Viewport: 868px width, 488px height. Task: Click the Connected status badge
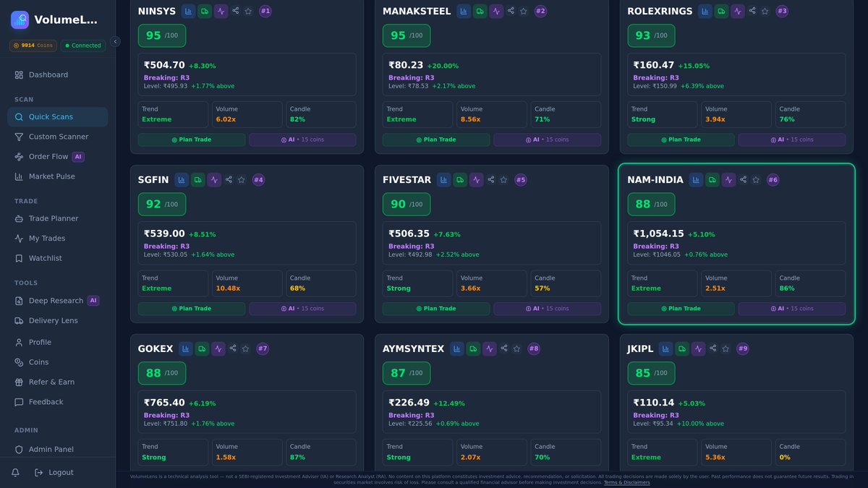tap(83, 46)
